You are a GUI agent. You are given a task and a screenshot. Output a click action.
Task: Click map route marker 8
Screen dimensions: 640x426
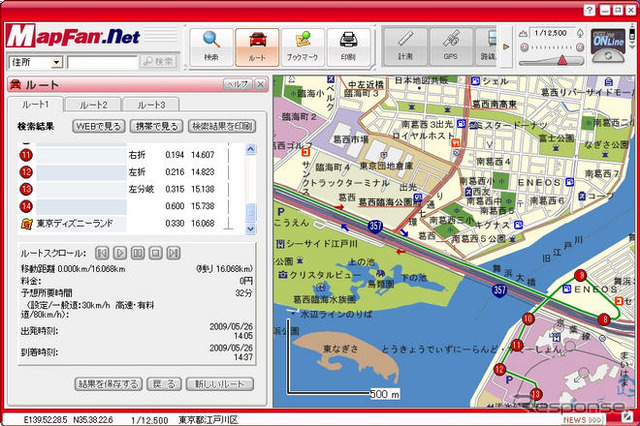point(604,319)
